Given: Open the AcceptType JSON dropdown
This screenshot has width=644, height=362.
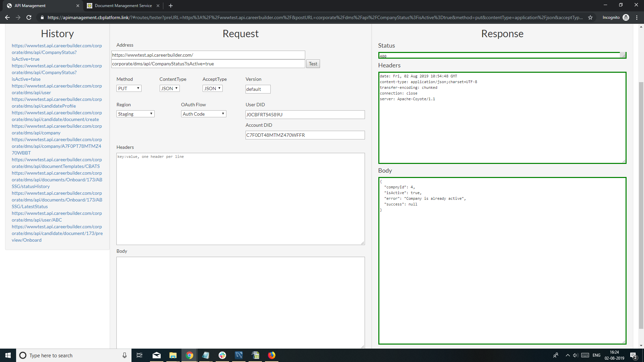Looking at the screenshot, I should click(x=212, y=88).
